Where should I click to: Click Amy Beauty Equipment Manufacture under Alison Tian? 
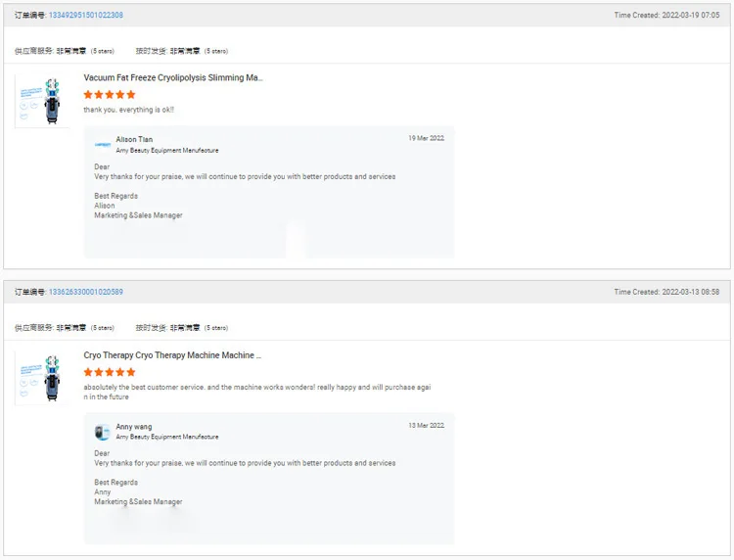pos(167,151)
